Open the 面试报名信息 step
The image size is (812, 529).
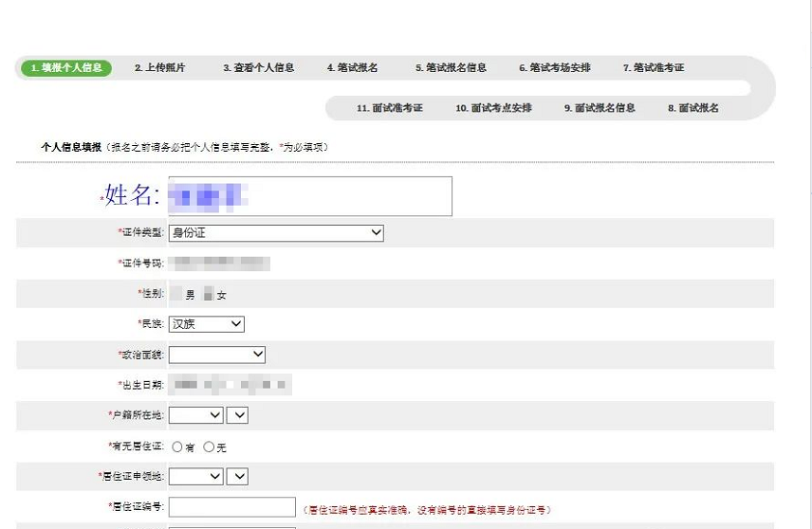pos(600,108)
